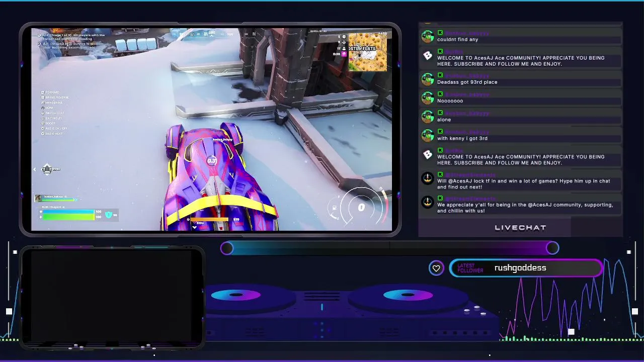Click the "alone" chat message
Viewport: 644px width, 362px height.
click(x=444, y=120)
